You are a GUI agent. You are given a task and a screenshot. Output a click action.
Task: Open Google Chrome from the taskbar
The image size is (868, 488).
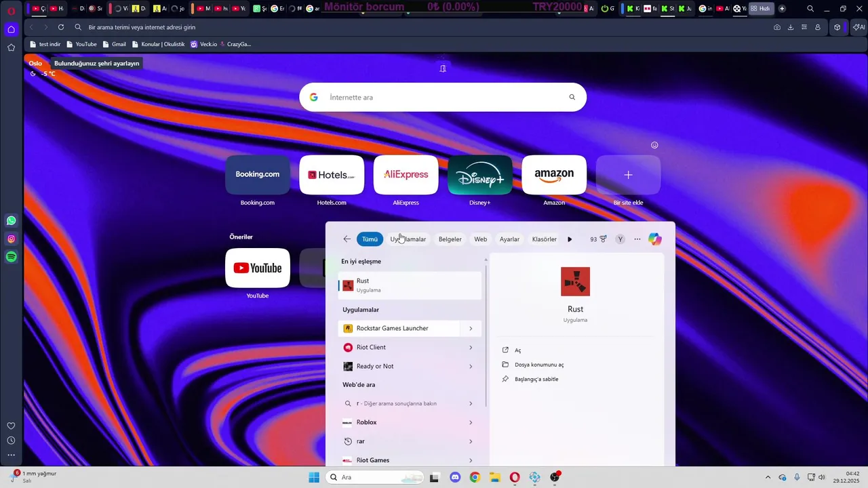475,477
